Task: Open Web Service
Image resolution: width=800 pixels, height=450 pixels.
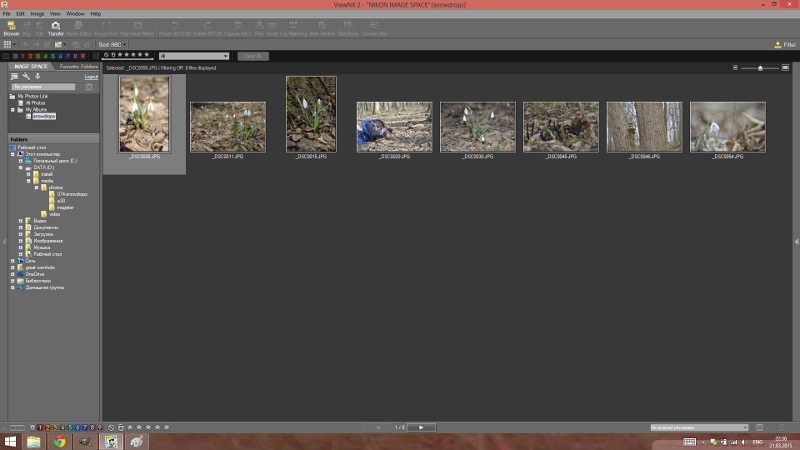Action: [322, 29]
